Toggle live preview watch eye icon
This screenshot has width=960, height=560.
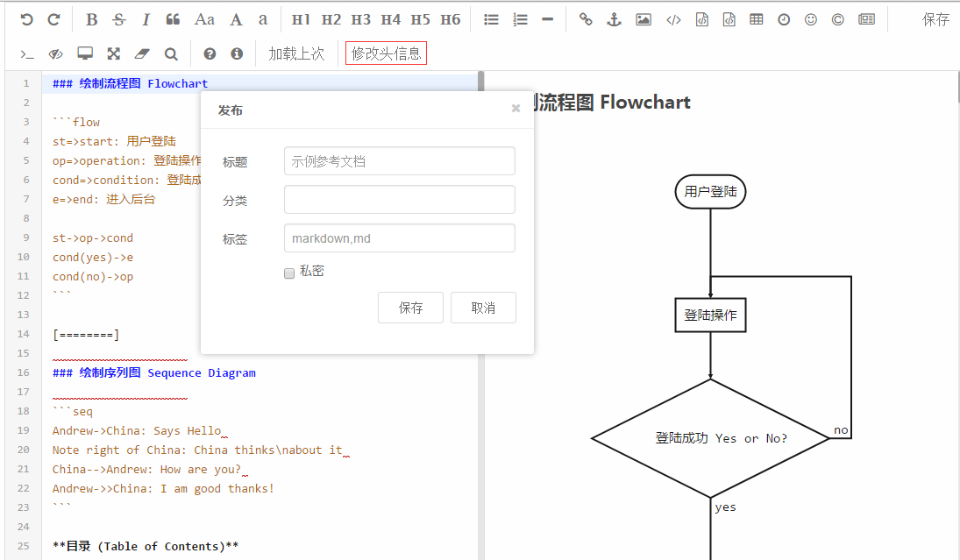click(x=56, y=53)
